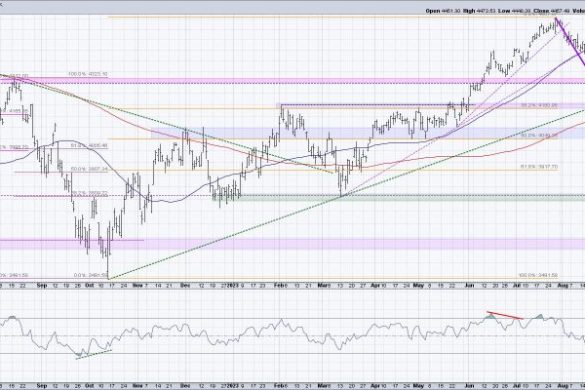
Task: Click the Jun label on lower date axis
Action: click(x=469, y=385)
